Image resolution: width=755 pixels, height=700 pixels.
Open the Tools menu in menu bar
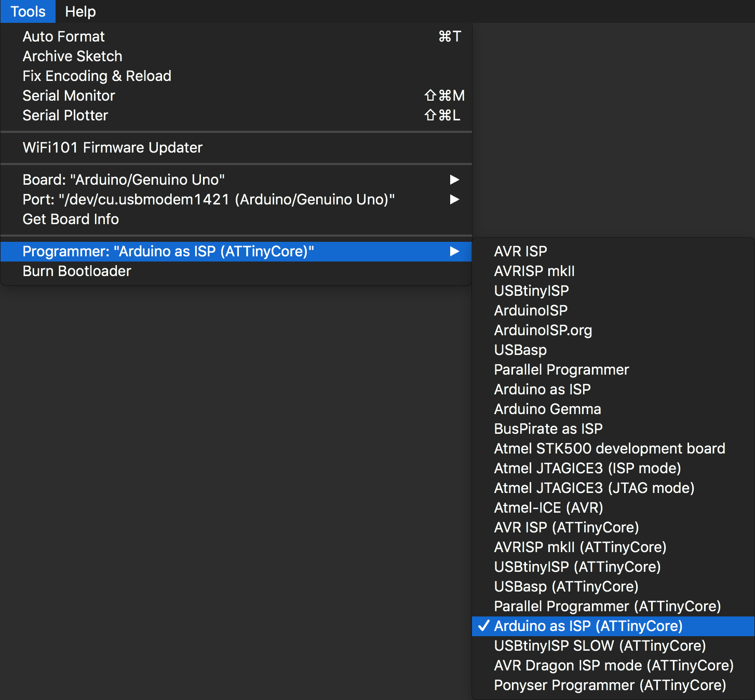pos(28,11)
